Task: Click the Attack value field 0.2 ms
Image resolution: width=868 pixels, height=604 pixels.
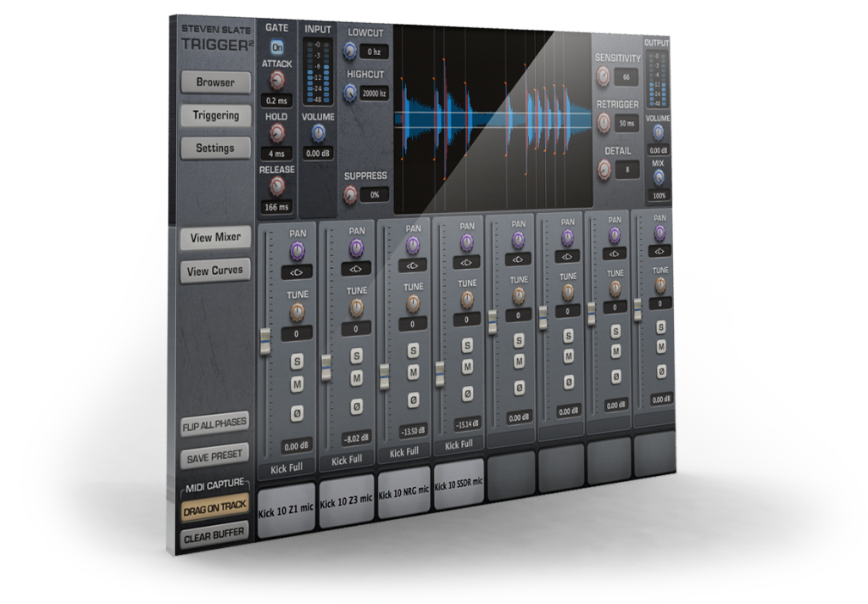Action: click(276, 101)
